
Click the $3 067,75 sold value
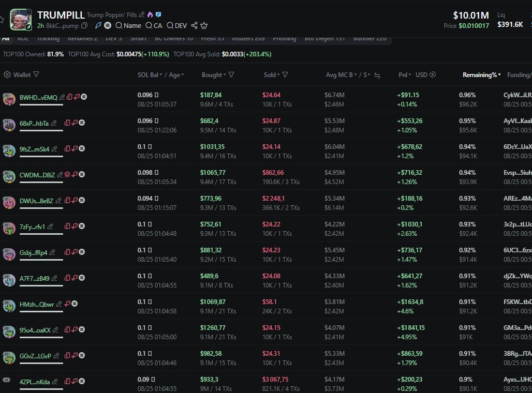tap(275, 380)
